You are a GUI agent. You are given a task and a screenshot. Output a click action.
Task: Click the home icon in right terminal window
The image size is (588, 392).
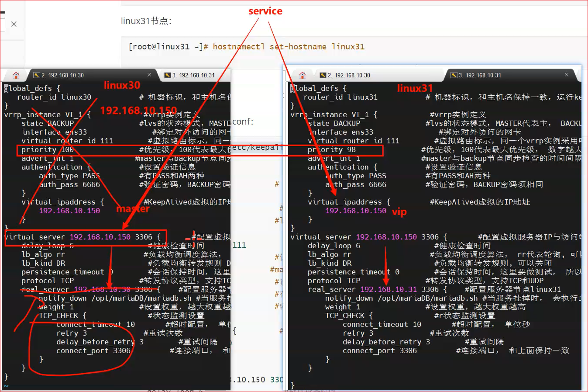click(x=303, y=75)
